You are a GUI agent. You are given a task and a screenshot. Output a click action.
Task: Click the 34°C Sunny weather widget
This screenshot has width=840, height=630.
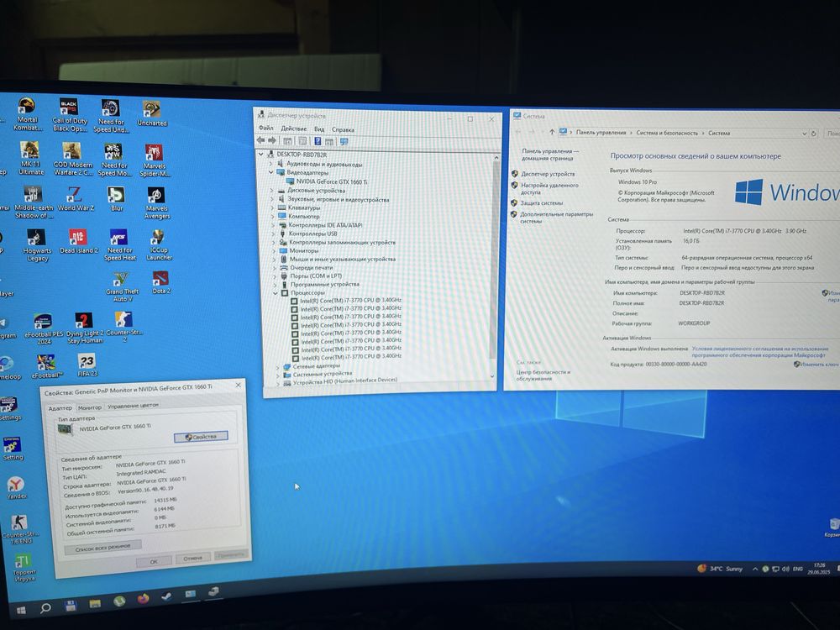click(x=720, y=569)
